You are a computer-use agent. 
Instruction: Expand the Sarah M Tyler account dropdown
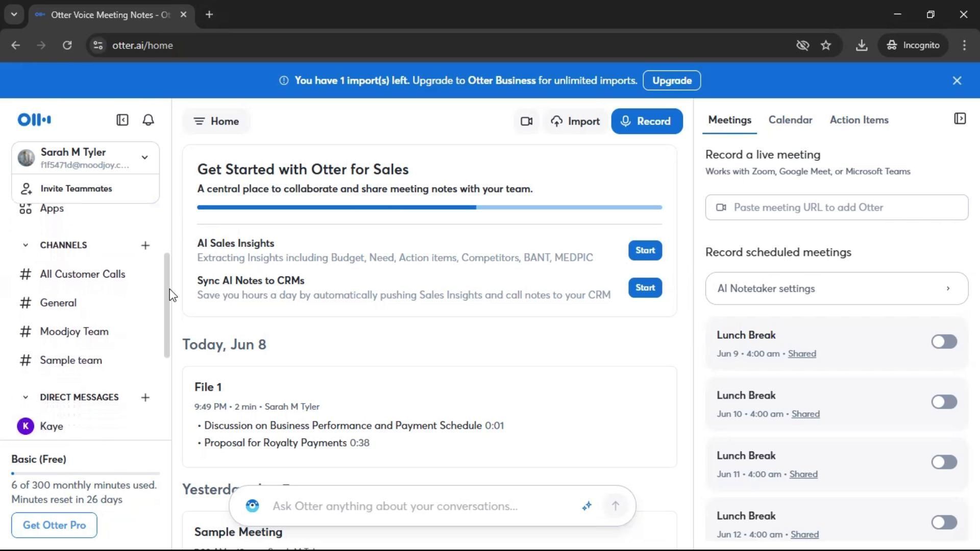tap(144, 158)
